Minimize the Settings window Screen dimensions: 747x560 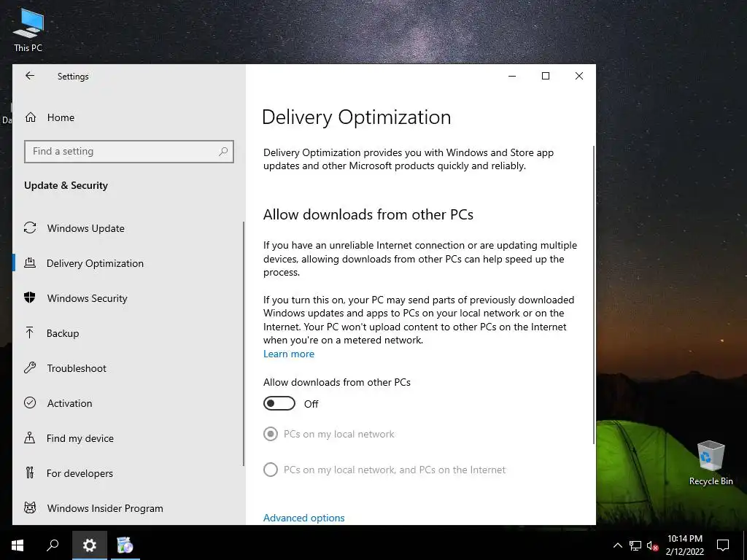pos(512,76)
